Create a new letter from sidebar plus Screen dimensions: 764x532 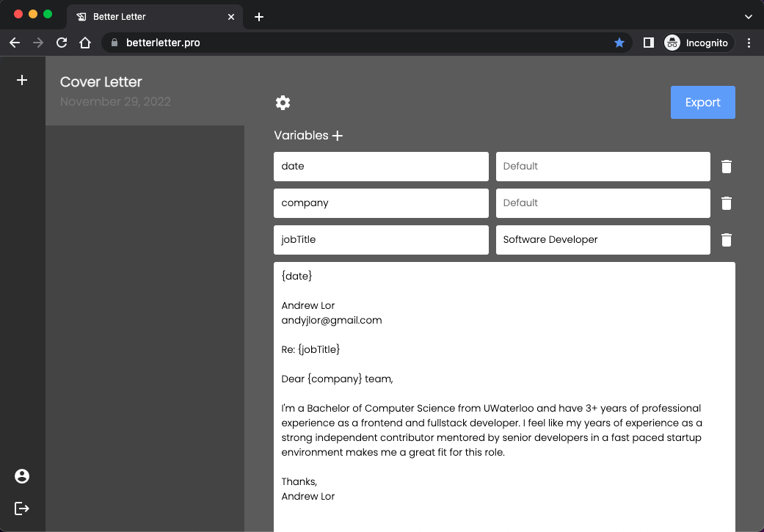coord(22,80)
